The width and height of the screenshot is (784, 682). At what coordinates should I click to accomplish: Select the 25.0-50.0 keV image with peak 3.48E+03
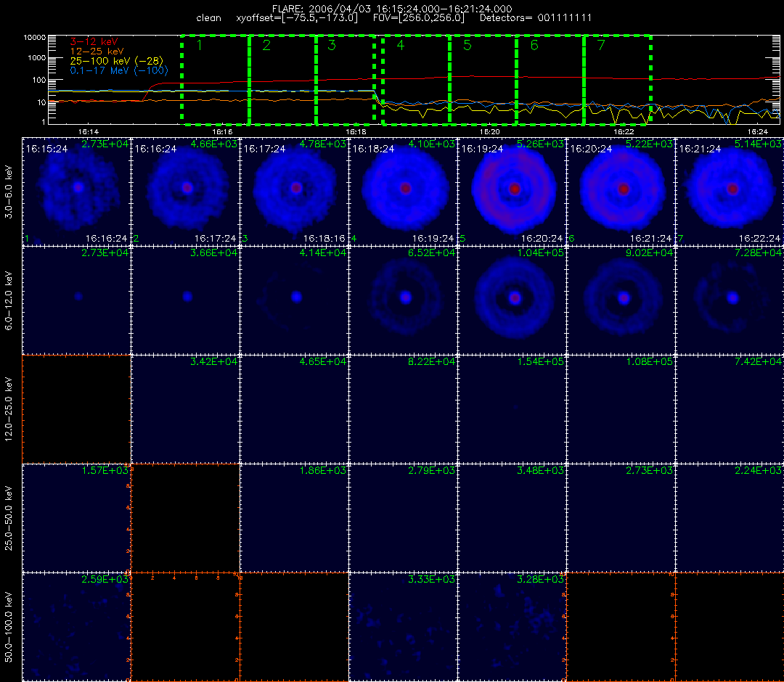(513, 519)
